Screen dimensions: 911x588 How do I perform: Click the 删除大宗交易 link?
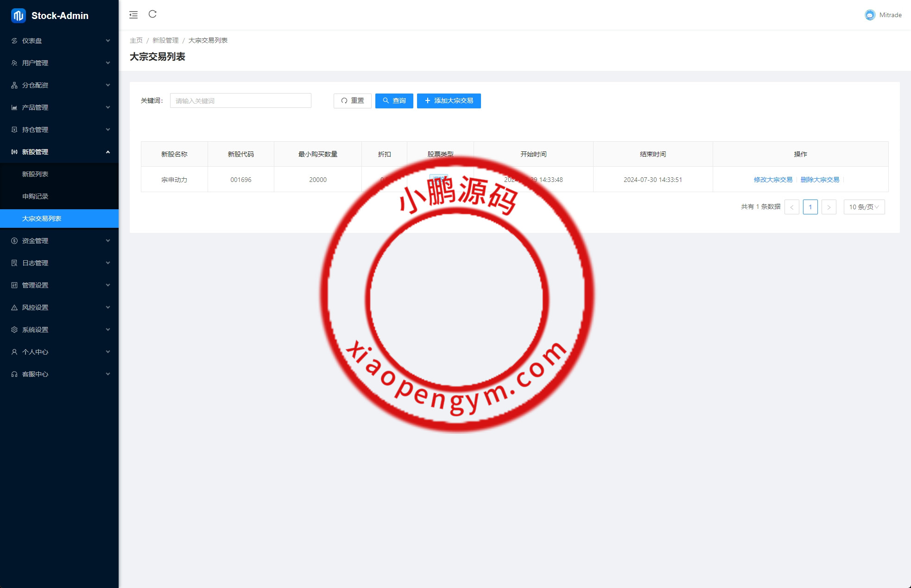[820, 180]
